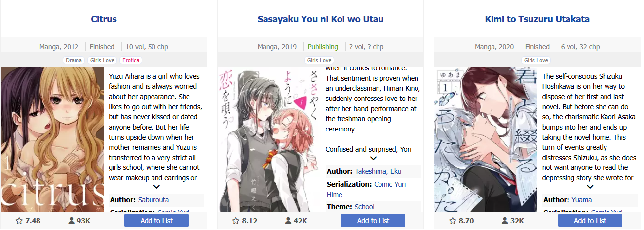Add Kimi to Tsuzuru Utakata to list

click(x=590, y=221)
